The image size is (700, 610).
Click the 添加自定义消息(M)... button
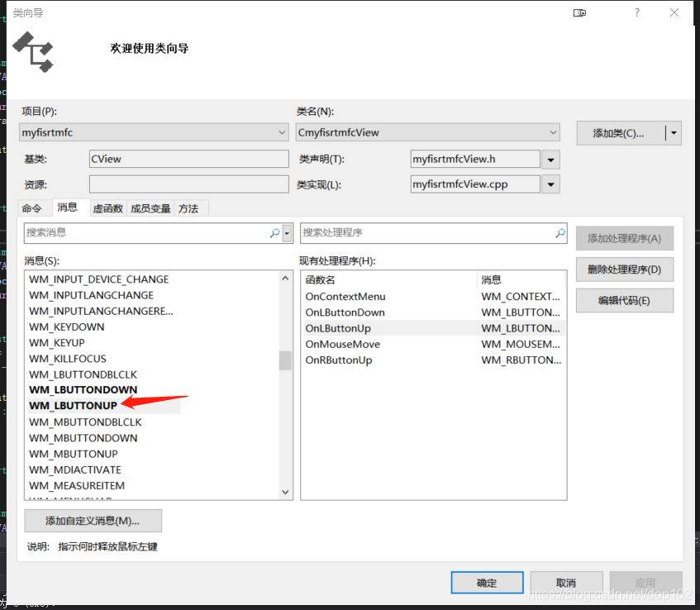[x=93, y=521]
